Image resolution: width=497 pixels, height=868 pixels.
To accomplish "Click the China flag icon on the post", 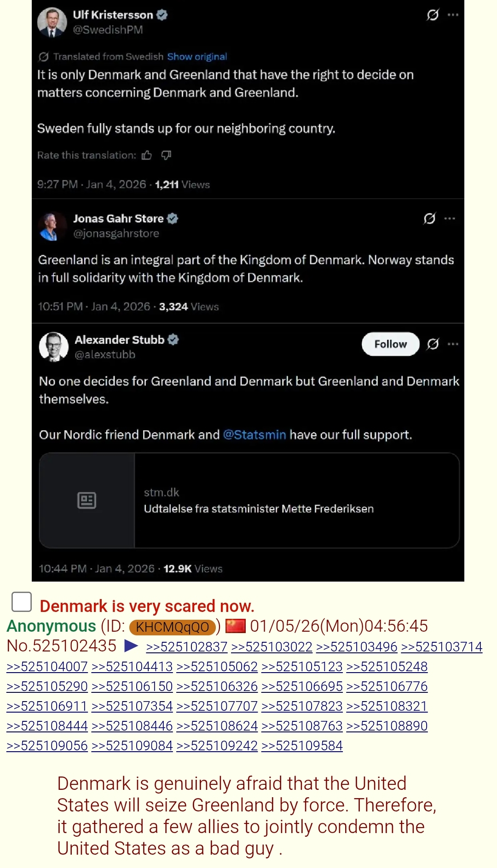I will (x=236, y=626).
